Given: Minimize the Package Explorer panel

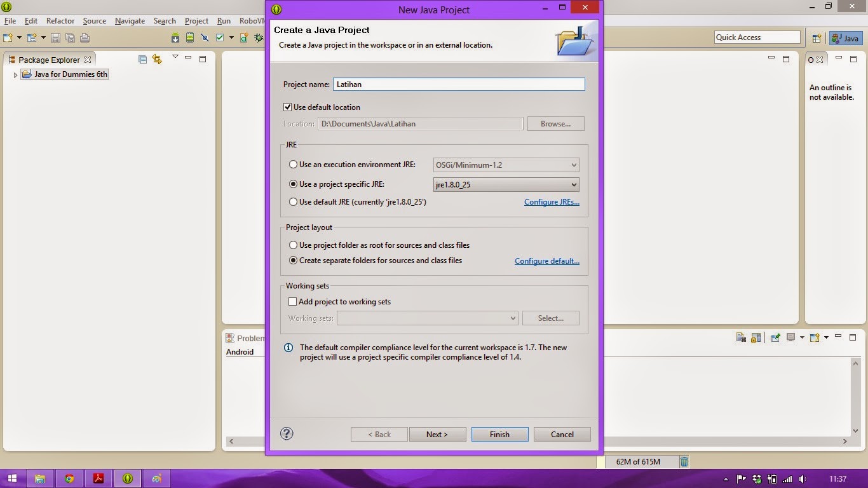Looking at the screenshot, I should pyautogui.click(x=188, y=58).
